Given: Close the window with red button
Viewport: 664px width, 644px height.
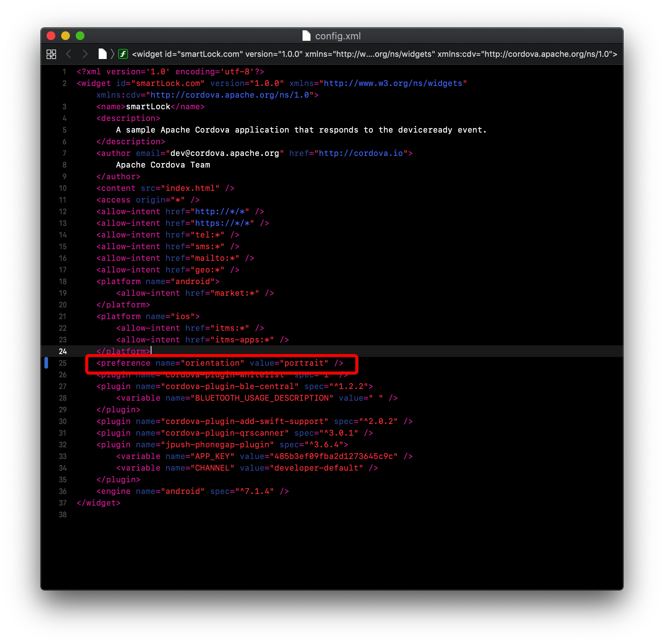Looking at the screenshot, I should coord(51,36).
